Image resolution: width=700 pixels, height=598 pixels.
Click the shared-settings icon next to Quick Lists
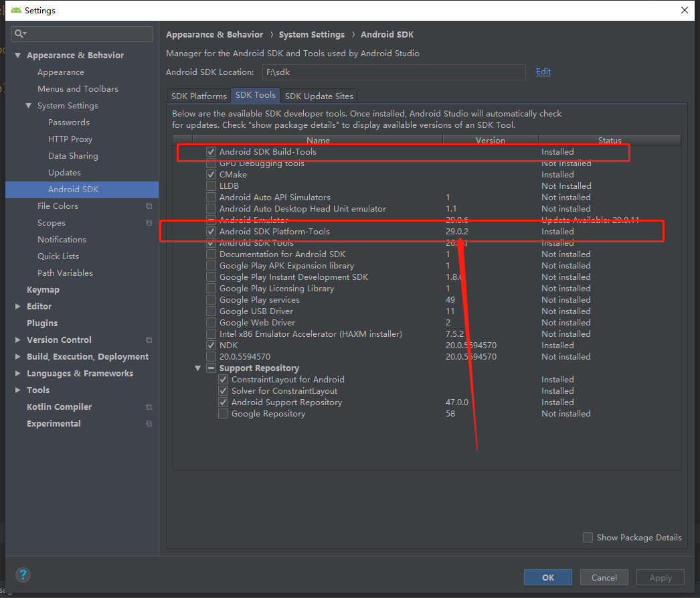coord(149,256)
